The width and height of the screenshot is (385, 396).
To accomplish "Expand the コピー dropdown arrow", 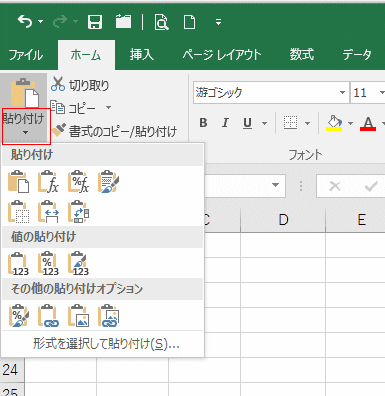I will 108,108.
